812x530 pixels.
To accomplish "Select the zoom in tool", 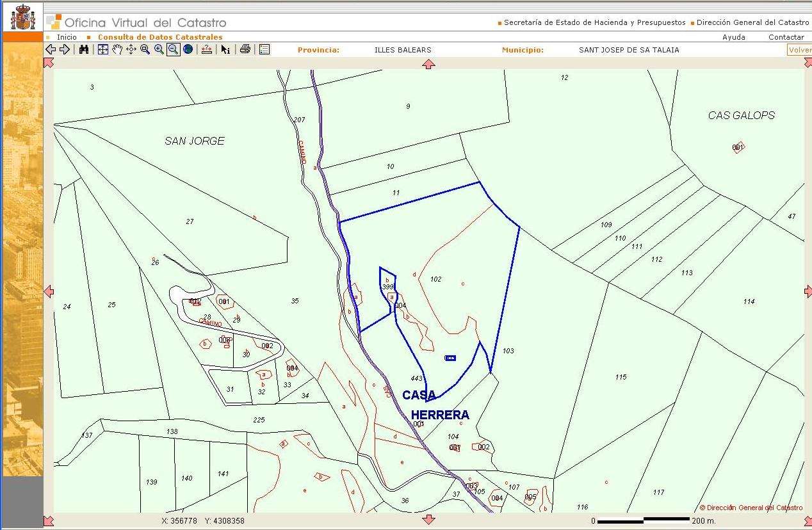I will coord(159,49).
